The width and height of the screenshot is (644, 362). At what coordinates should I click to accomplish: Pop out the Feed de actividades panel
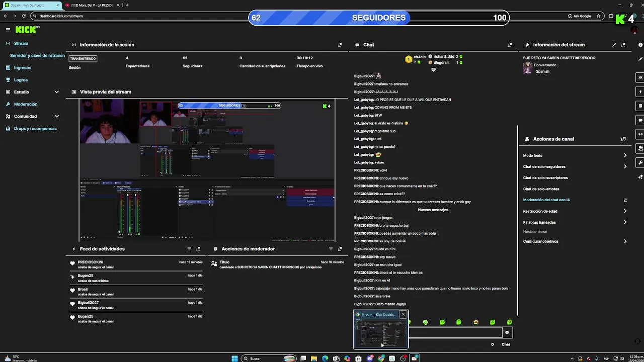[x=198, y=249]
